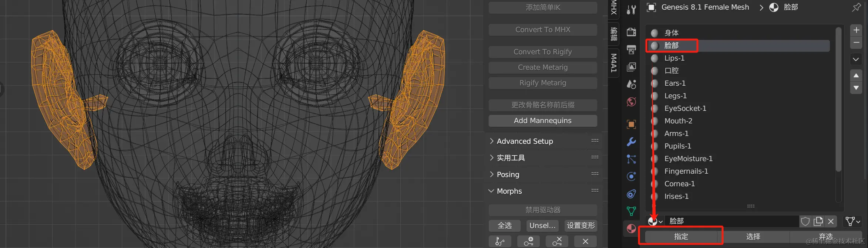Screen dimensions: 868x248
Task: Click the Create Metarig button
Action: point(543,67)
